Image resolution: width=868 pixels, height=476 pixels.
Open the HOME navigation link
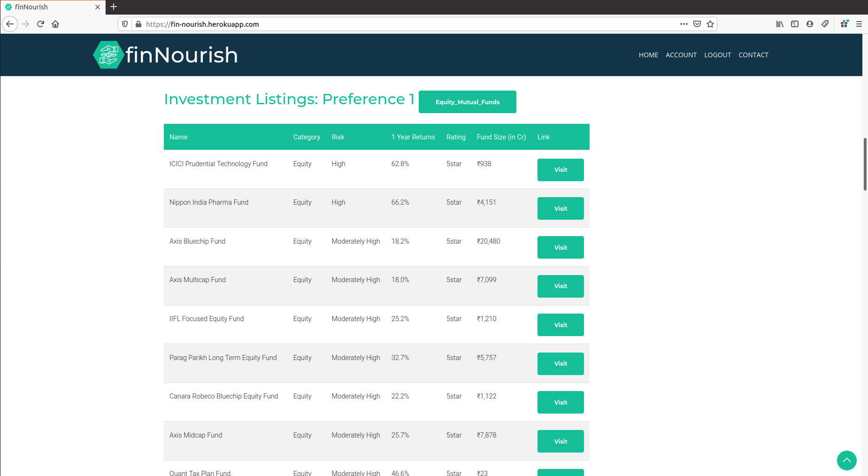(648, 55)
